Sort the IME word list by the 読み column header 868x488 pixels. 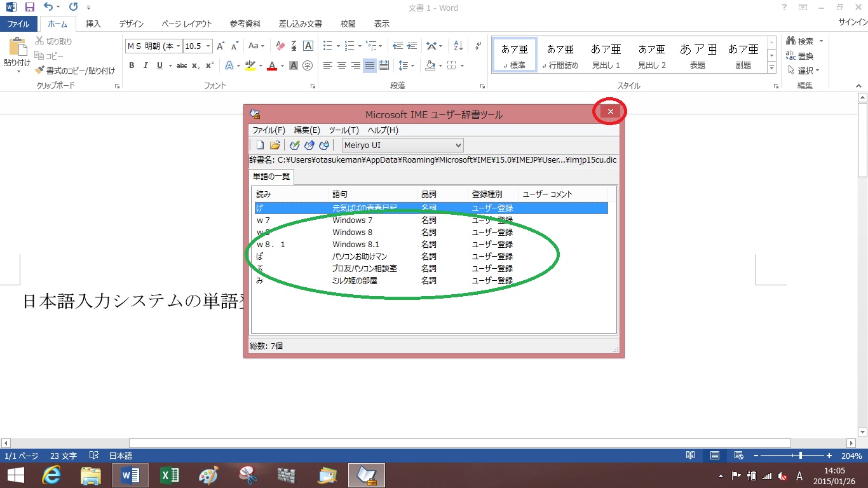[x=290, y=194]
